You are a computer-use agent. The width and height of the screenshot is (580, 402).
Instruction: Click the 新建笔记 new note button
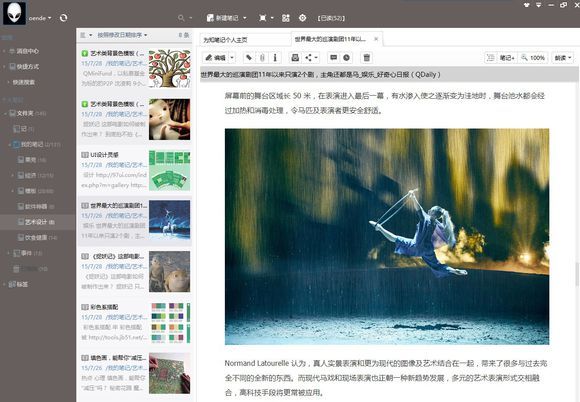tap(223, 18)
